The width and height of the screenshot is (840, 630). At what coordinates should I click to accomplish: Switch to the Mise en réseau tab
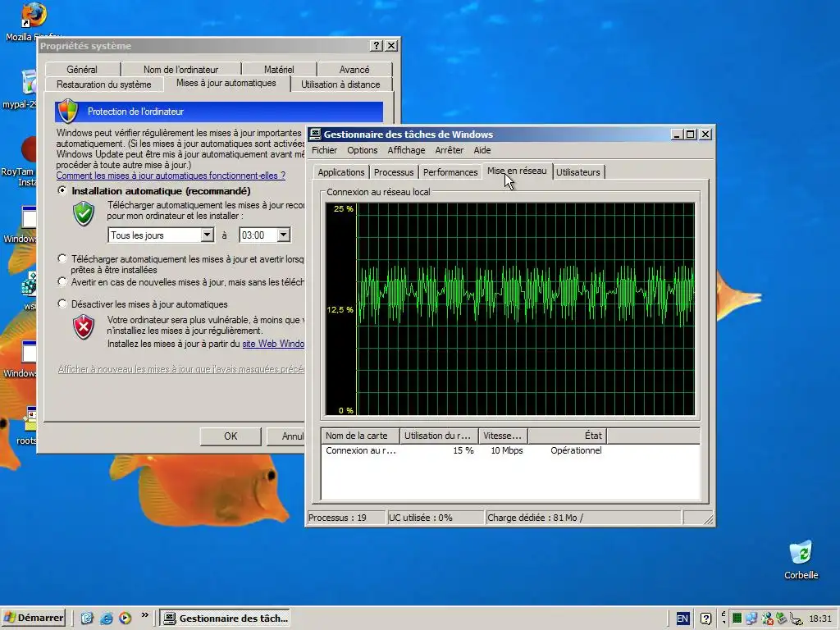click(517, 171)
